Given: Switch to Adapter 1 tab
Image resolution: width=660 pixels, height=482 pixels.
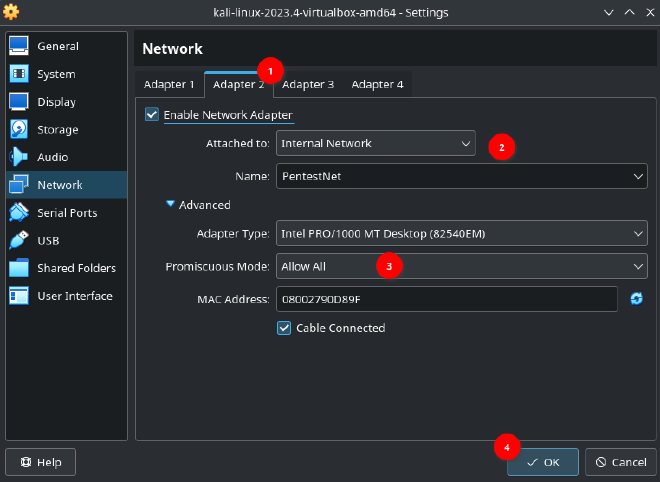Looking at the screenshot, I should pyautogui.click(x=169, y=85).
